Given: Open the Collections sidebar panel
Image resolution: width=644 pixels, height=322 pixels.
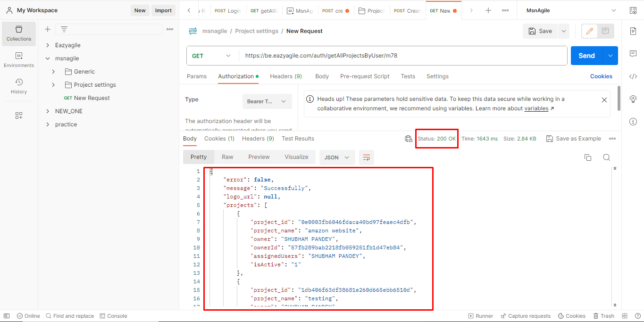Looking at the screenshot, I should (19, 33).
